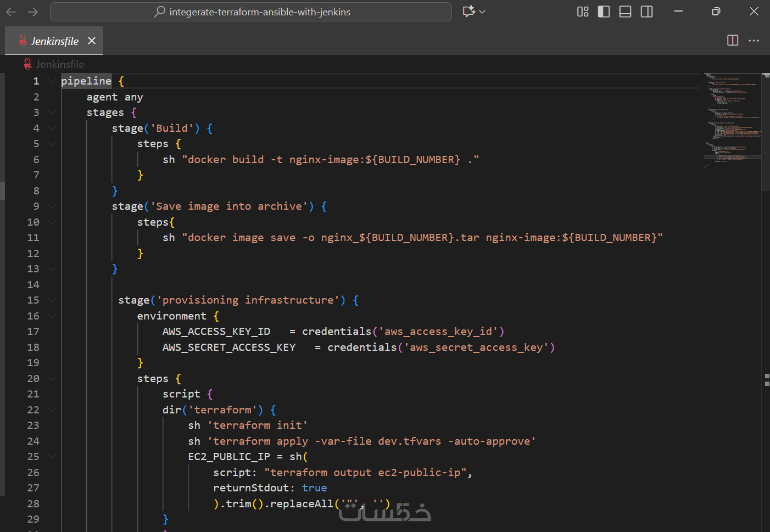
Task: Select the Jenkinsfile editor tab
Action: (54, 41)
